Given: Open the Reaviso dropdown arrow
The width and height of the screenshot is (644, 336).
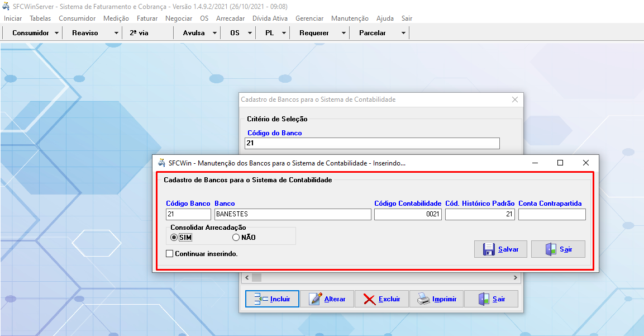Looking at the screenshot, I should point(116,33).
